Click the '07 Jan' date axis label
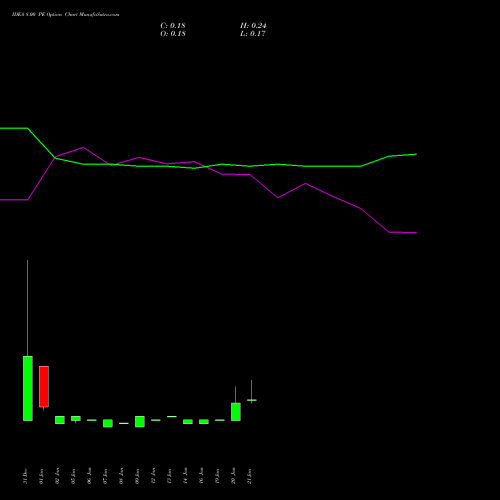Viewport: 500px width, 500px height. [106, 476]
